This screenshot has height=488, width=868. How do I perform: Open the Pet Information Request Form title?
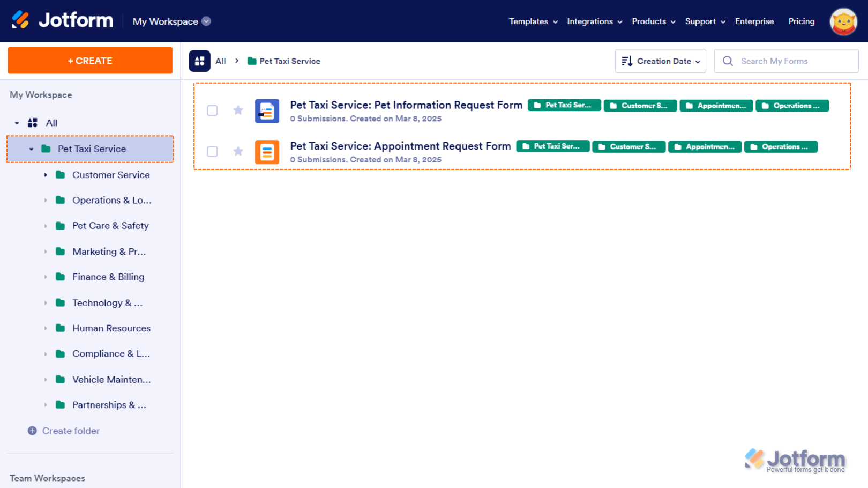point(406,105)
